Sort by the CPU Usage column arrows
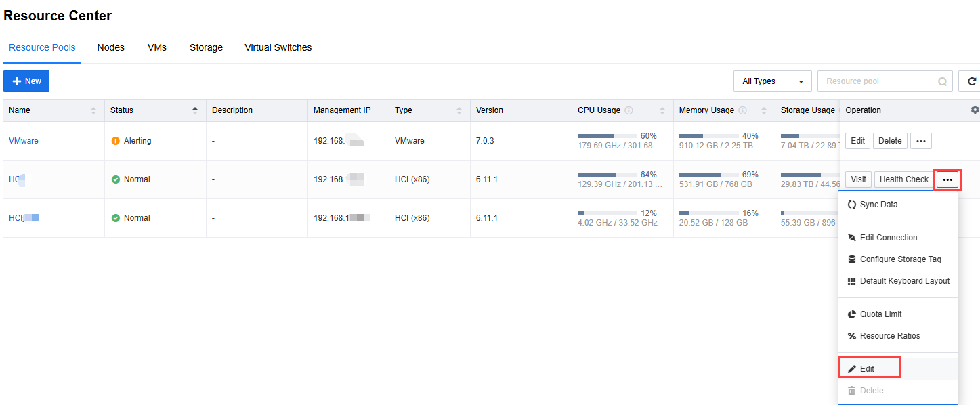The height and width of the screenshot is (405, 980). (662, 110)
